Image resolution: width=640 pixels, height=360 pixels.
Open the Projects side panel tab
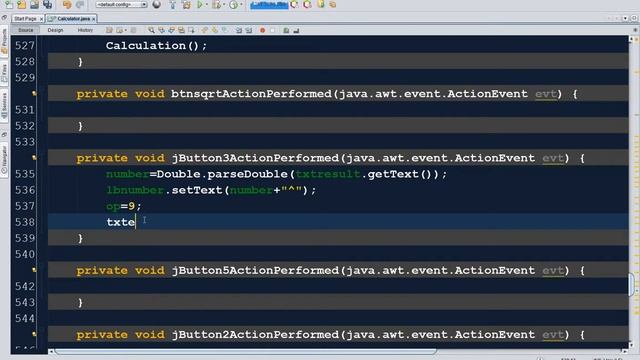4,42
